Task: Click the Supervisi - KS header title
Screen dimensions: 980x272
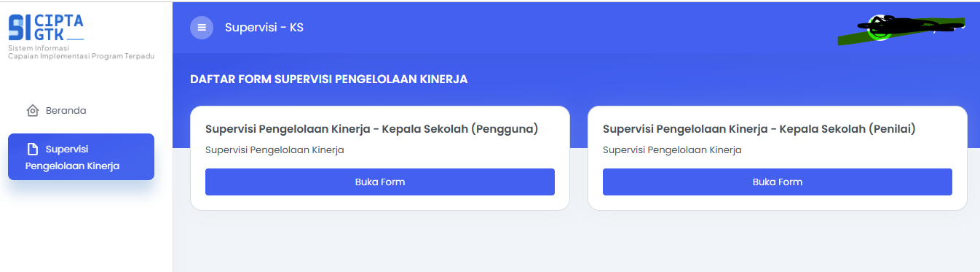Action: [x=264, y=28]
